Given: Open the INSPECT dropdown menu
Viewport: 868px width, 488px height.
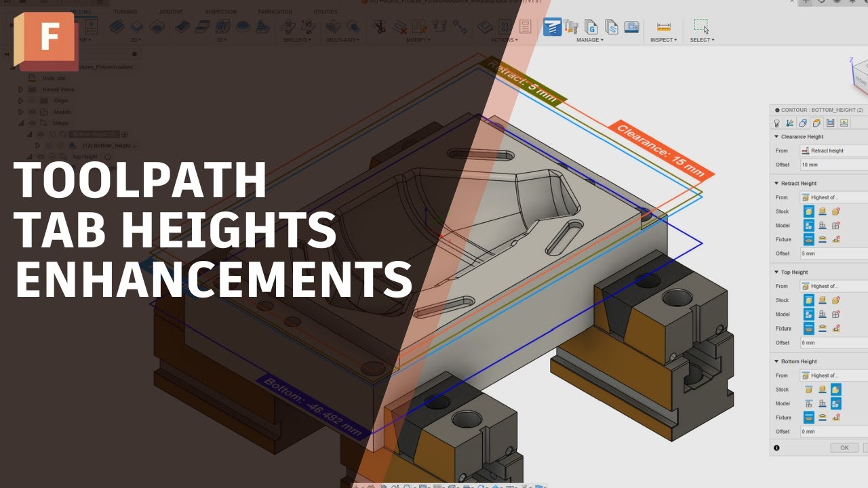Looking at the screenshot, I should pyautogui.click(x=664, y=40).
